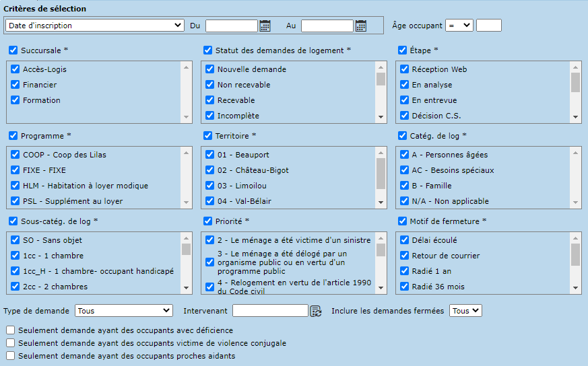The width and height of the screenshot is (588, 366).
Task: Open the Date d'inscription dropdown
Action: pyautogui.click(x=94, y=26)
